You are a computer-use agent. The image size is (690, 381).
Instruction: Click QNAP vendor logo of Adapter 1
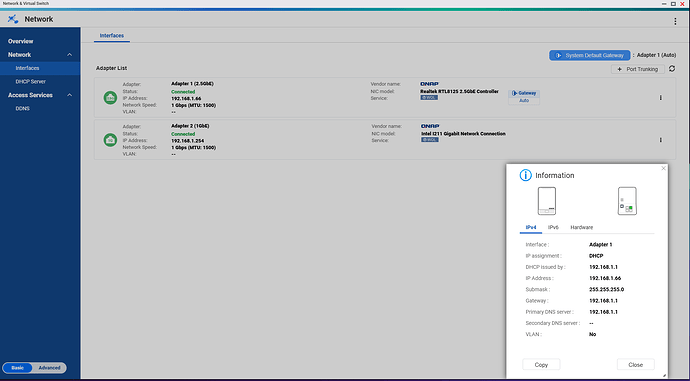pos(429,84)
